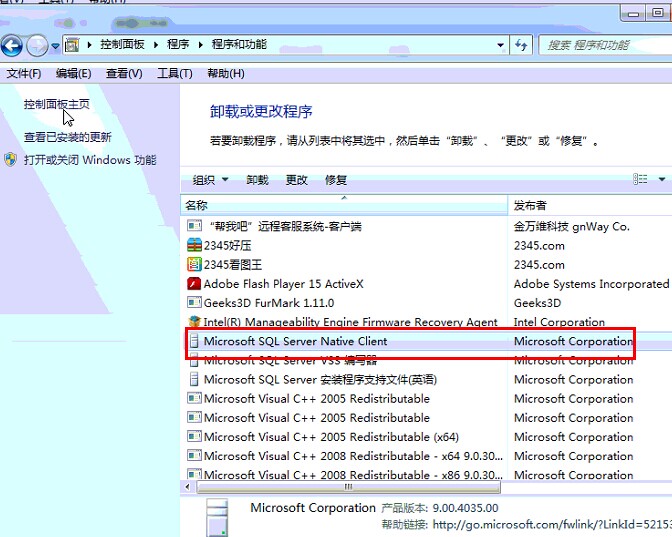Open the view options dropdown arrow
Image resolution: width=672 pixels, height=537 pixels.
(662, 179)
